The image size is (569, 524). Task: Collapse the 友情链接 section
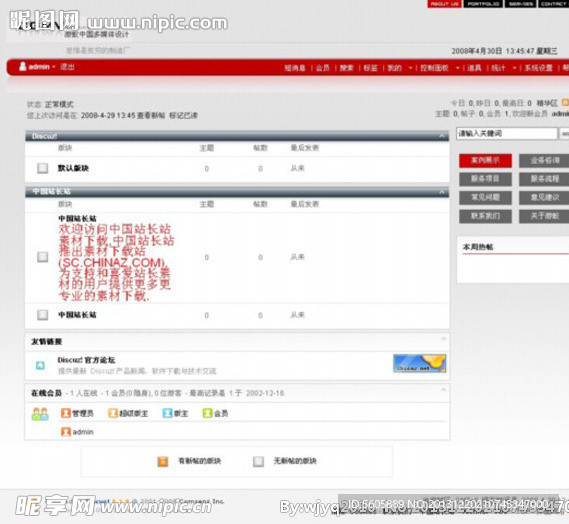(443, 339)
